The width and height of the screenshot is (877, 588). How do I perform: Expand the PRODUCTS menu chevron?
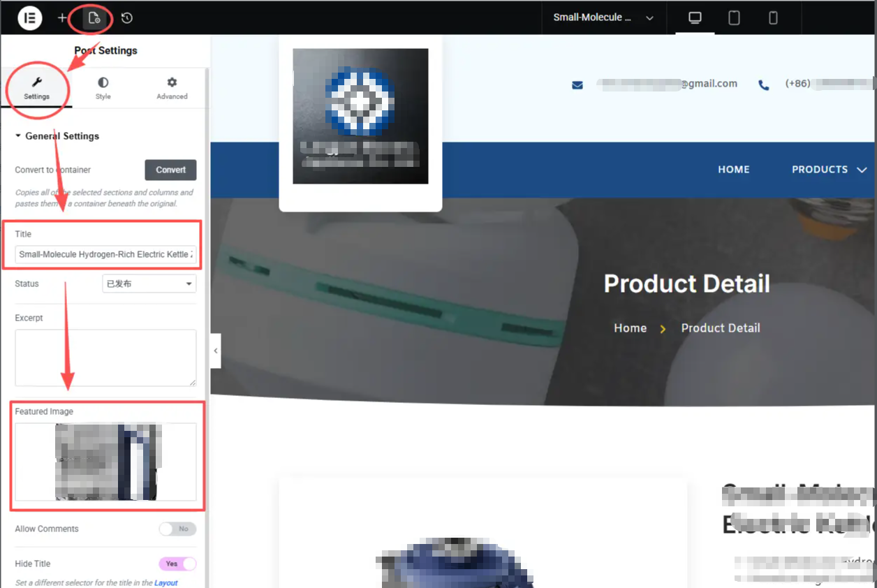(x=862, y=170)
